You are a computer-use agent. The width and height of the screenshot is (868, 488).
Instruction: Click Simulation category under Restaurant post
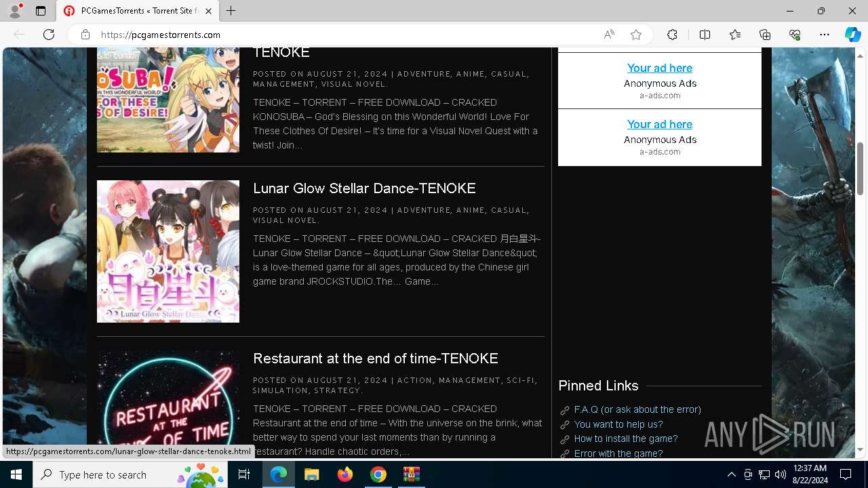(280, 390)
